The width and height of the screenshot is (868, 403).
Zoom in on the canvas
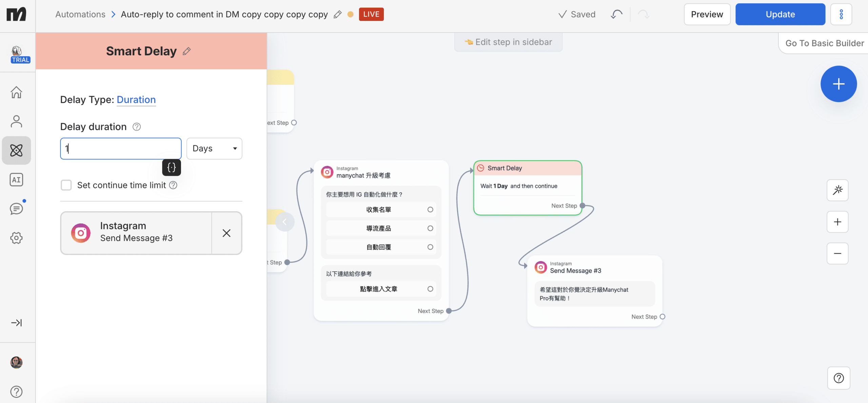[837, 222]
